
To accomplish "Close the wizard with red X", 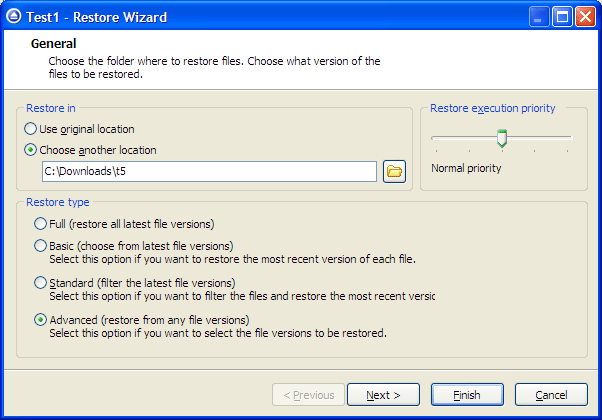I will click(x=585, y=17).
